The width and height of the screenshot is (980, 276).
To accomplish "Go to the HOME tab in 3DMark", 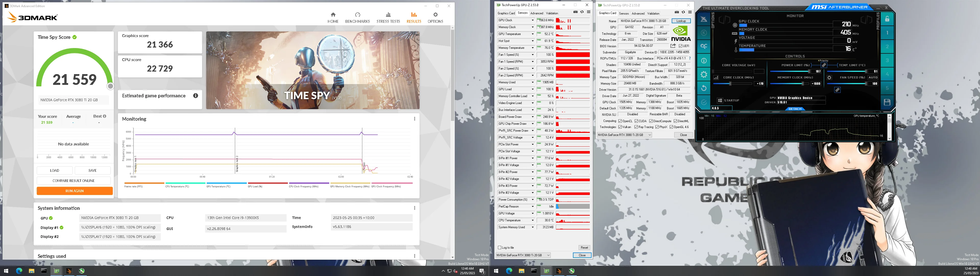I will [333, 18].
